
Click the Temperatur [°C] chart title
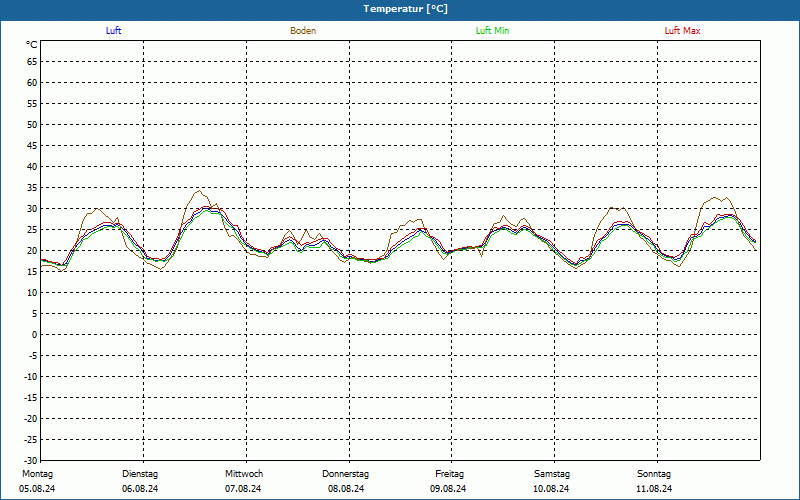pyautogui.click(x=406, y=9)
